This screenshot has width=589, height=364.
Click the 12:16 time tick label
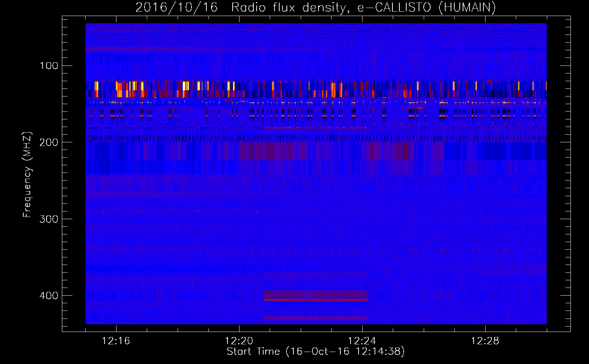pos(116,341)
